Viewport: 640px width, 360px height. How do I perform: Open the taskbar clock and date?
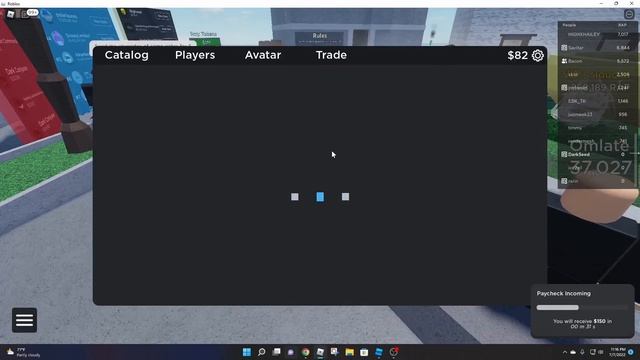click(617, 352)
